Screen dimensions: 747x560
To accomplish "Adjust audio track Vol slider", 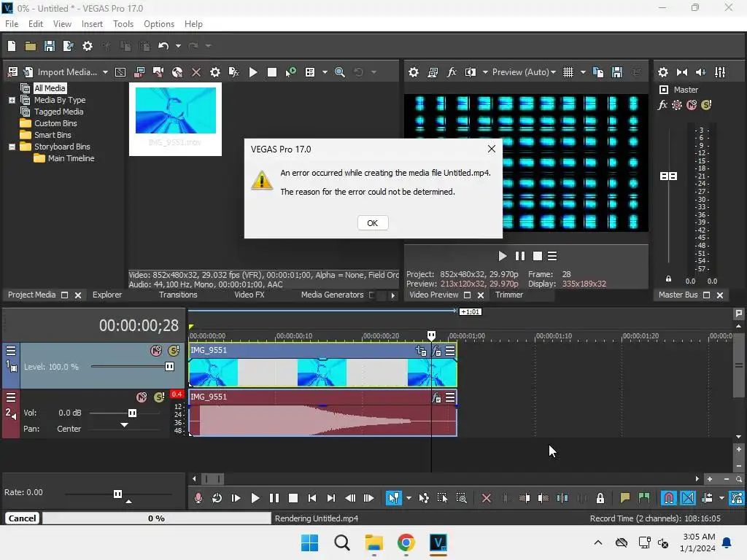I will pyautogui.click(x=133, y=413).
